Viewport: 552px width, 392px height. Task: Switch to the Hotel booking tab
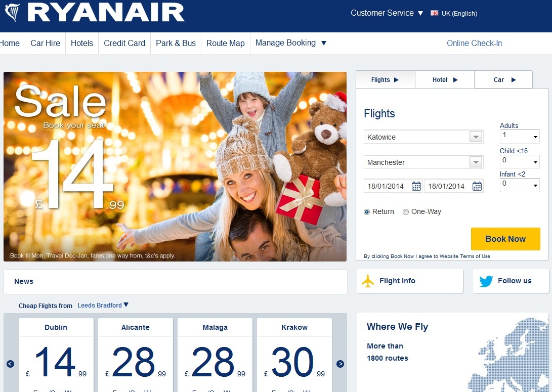point(445,79)
